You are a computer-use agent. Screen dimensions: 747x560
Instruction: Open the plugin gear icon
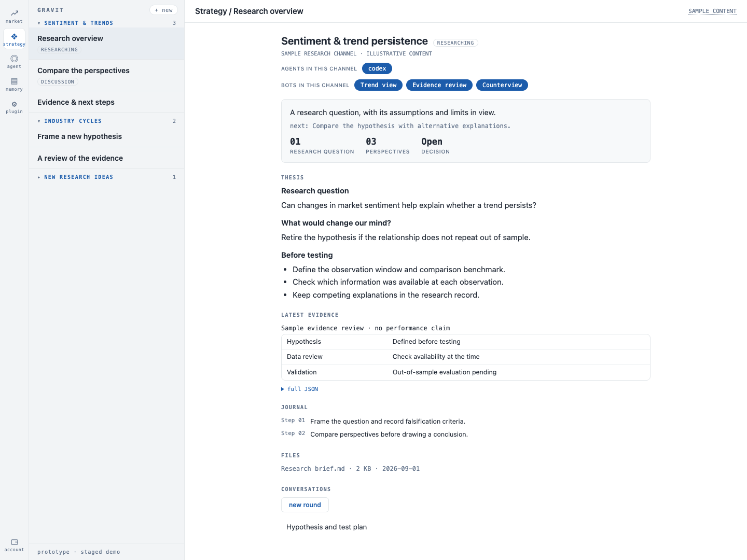(x=14, y=107)
